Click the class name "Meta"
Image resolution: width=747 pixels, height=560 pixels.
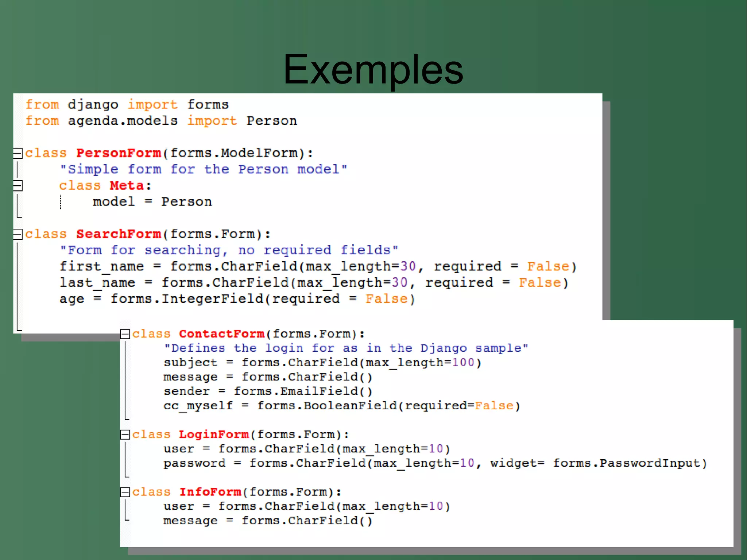pos(127,186)
